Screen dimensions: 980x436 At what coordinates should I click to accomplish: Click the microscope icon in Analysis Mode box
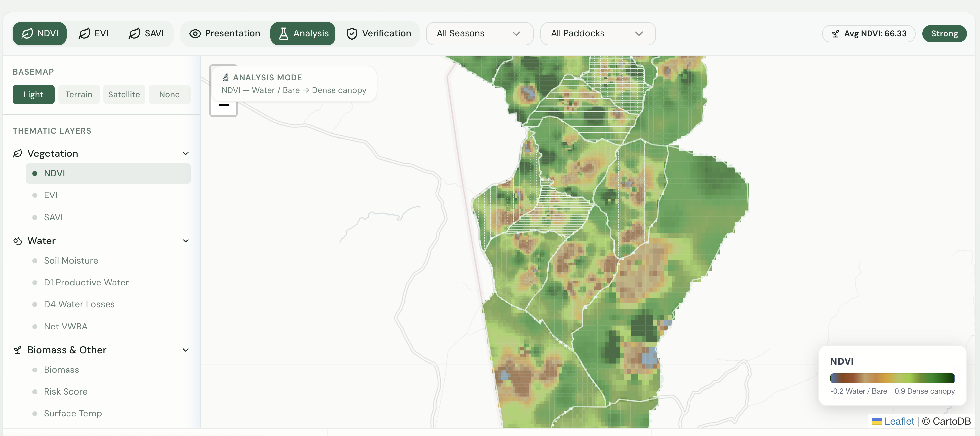click(x=226, y=78)
